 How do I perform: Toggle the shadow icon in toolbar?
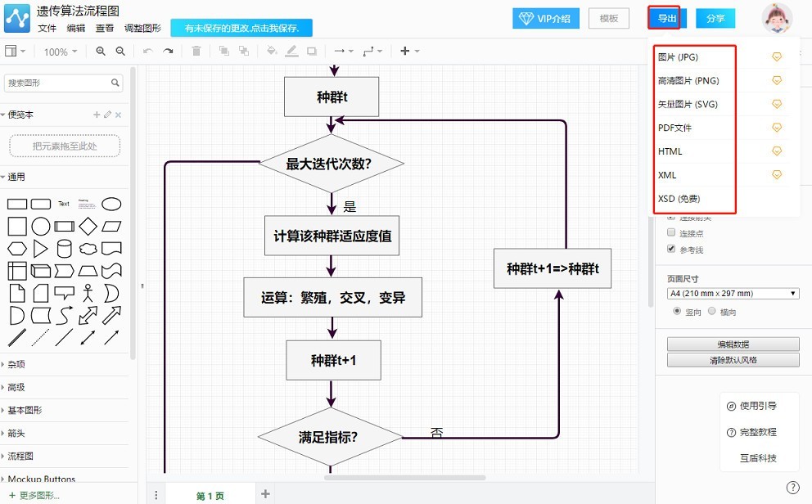(x=312, y=51)
